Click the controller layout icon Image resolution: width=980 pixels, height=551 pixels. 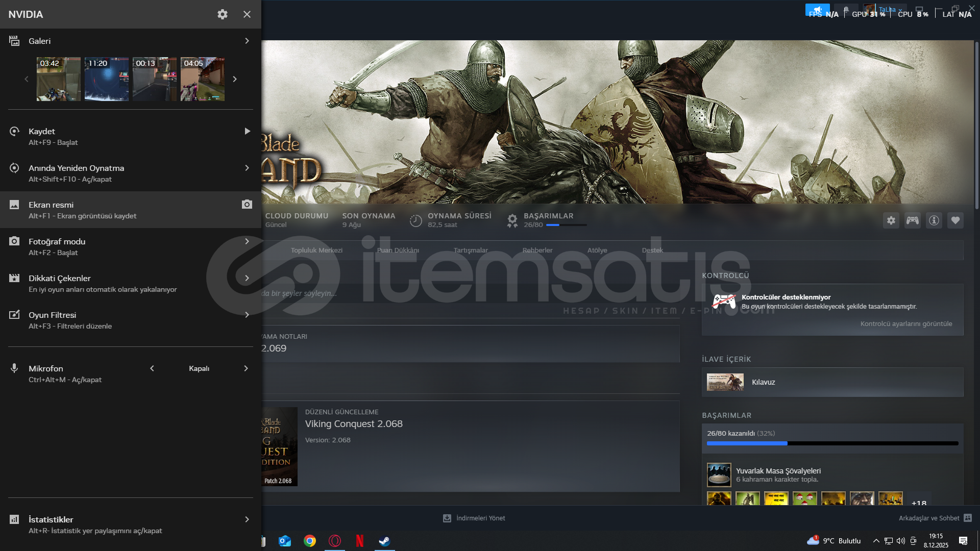click(913, 220)
